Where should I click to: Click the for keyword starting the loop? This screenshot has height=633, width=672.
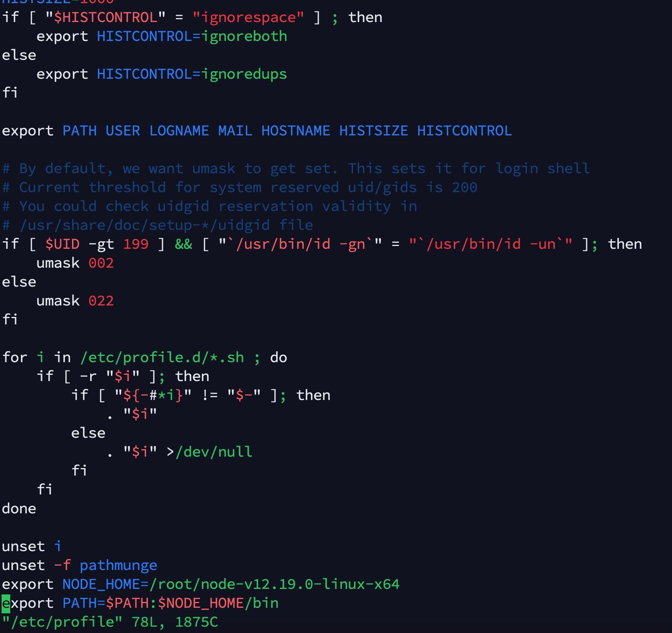15,357
